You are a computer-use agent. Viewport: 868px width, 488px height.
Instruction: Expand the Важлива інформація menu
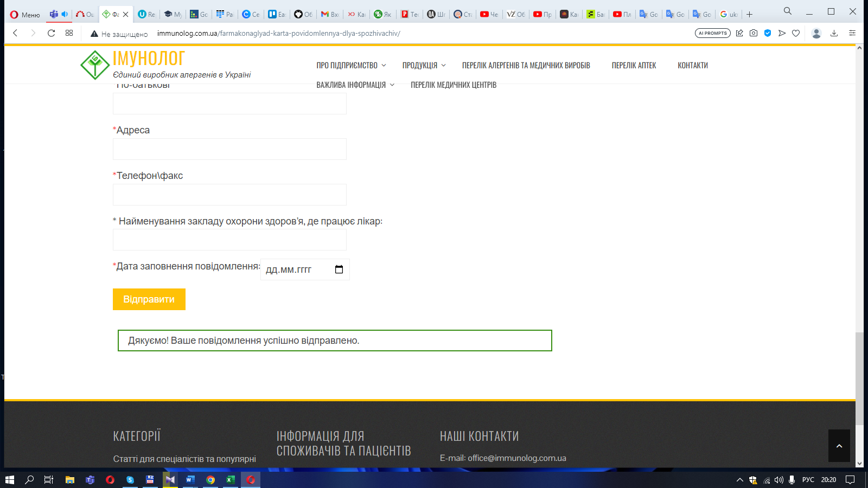point(355,85)
